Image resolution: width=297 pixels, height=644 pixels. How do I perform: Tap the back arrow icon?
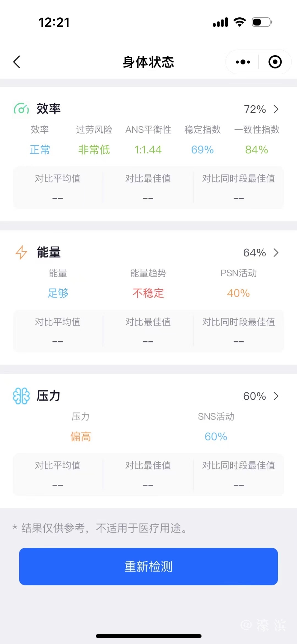[x=17, y=62]
